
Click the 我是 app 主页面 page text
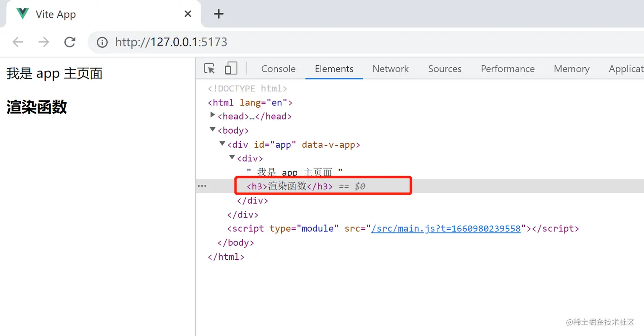coord(55,74)
